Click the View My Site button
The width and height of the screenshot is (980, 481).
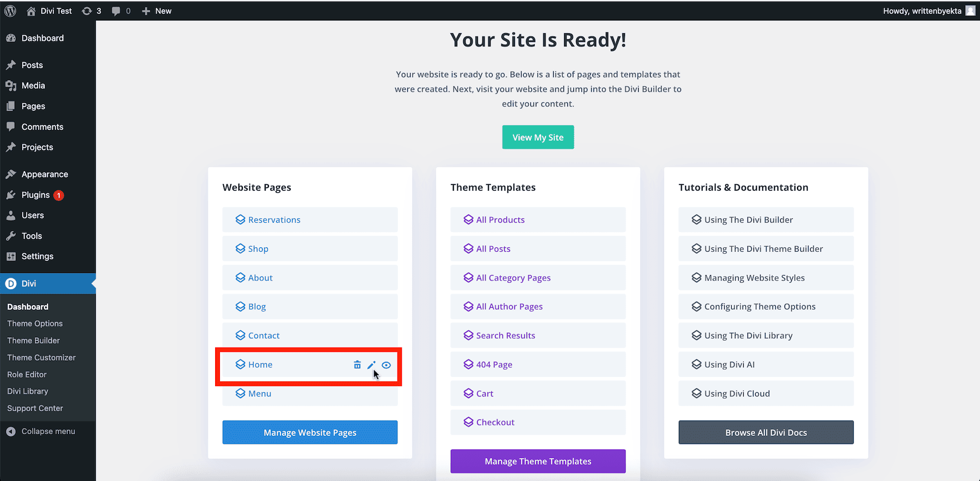pos(538,137)
